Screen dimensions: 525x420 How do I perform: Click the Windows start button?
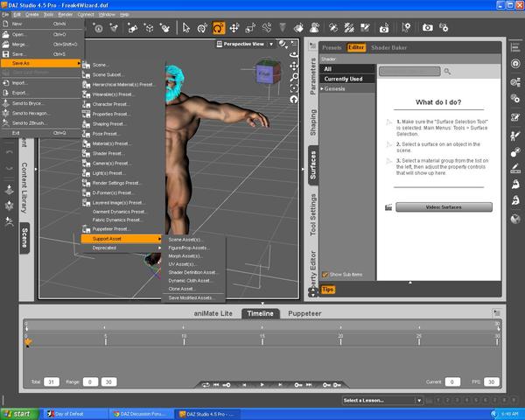19,414
